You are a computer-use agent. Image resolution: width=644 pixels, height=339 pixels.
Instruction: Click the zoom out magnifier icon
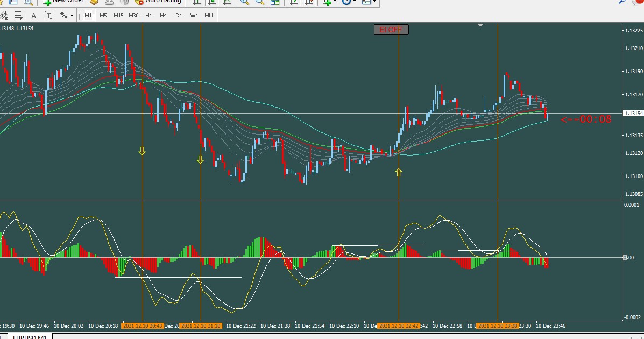pyautogui.click(x=259, y=2)
